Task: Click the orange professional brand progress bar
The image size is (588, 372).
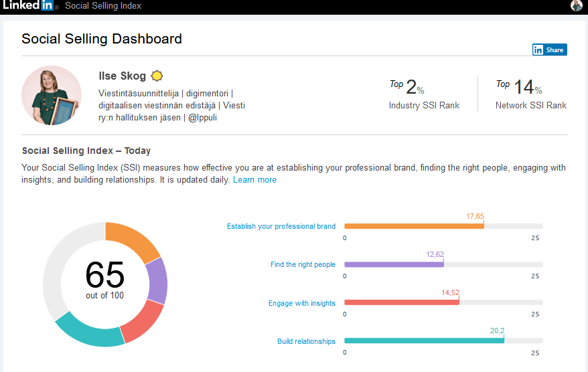Action: [413, 226]
